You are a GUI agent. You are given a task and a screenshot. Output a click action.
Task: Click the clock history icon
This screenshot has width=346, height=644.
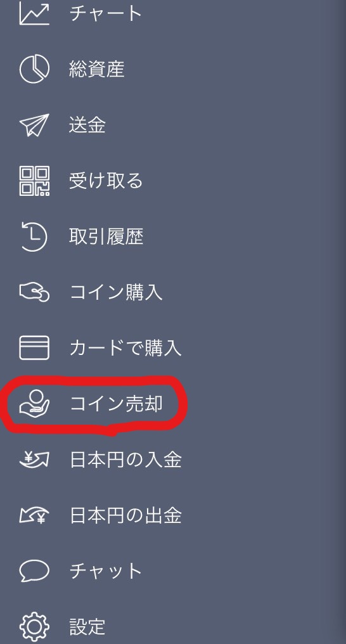(34, 236)
